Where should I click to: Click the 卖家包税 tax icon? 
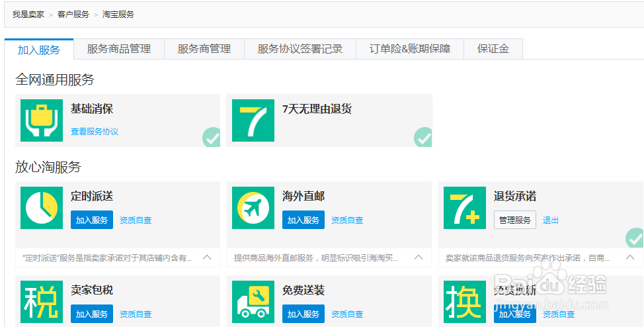pyautogui.click(x=42, y=301)
